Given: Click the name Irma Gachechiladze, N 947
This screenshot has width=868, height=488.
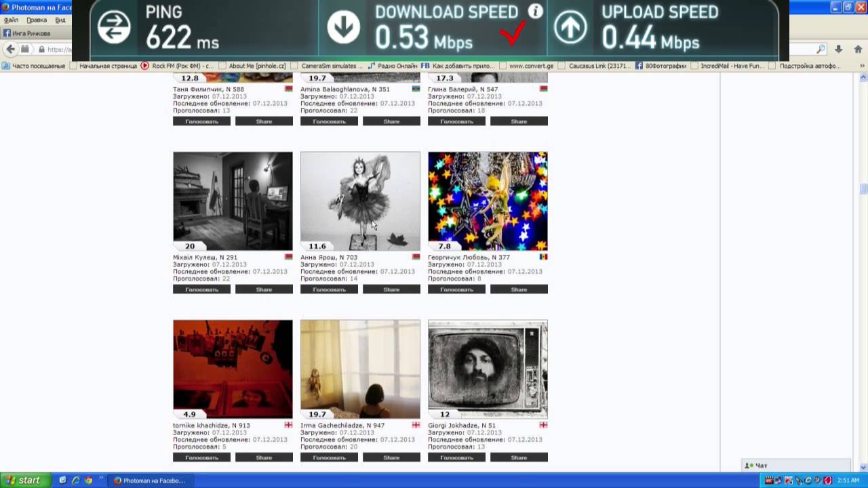Looking at the screenshot, I should click(x=342, y=426).
